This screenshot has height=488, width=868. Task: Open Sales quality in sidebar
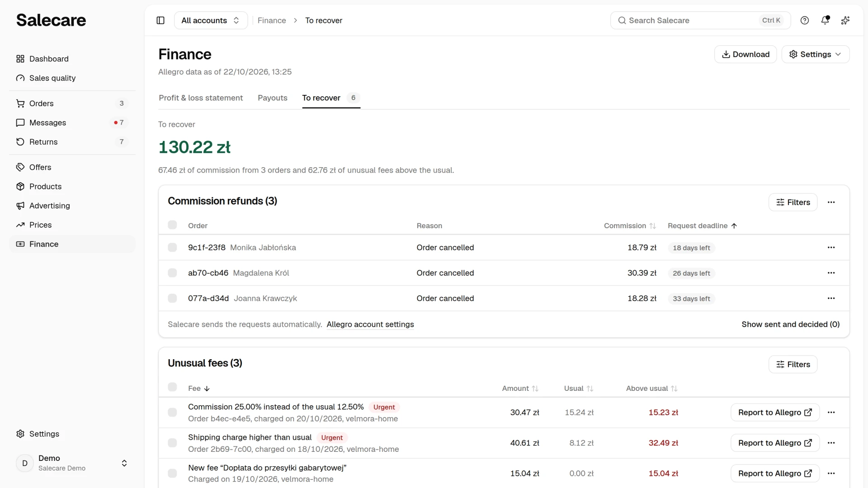pyautogui.click(x=72, y=78)
